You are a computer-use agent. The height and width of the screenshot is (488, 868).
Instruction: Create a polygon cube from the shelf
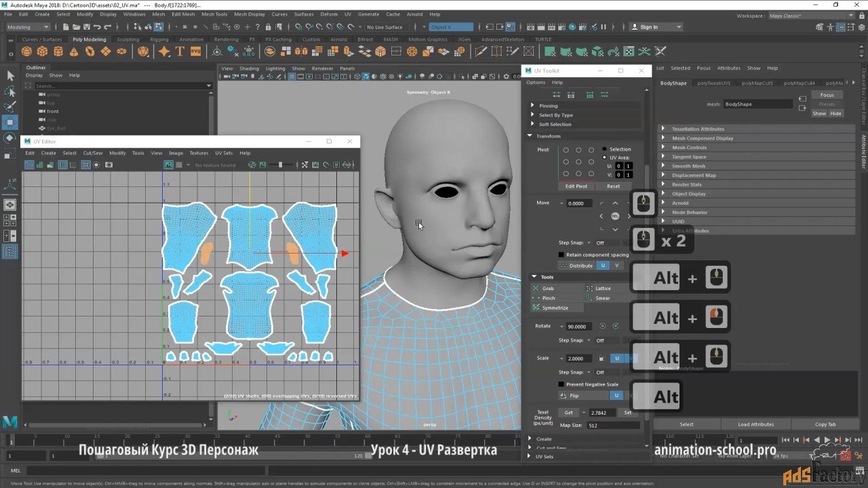click(x=43, y=52)
